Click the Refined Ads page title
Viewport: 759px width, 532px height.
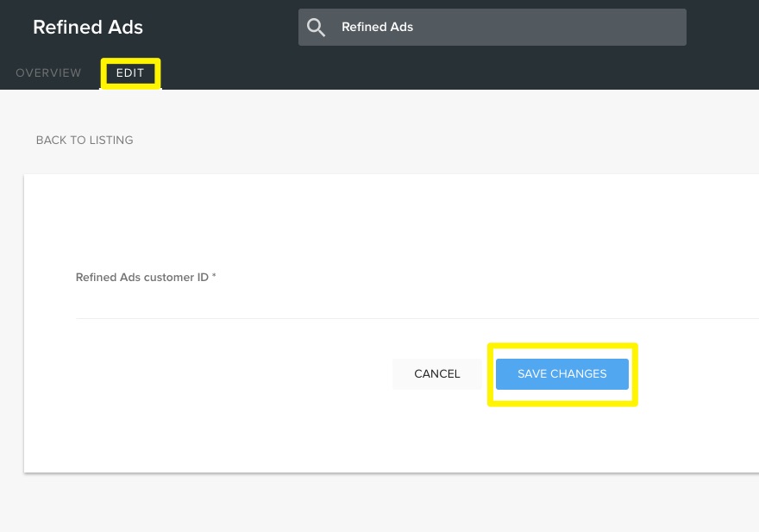(x=88, y=28)
